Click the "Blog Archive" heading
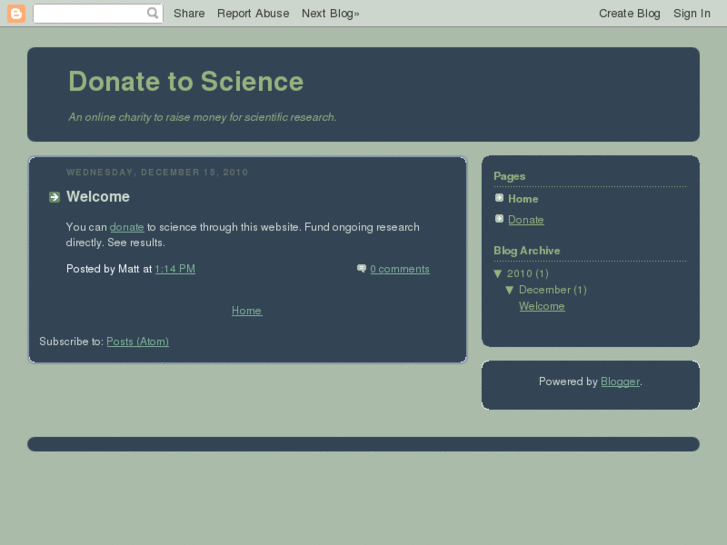Image resolution: width=727 pixels, height=545 pixels. tap(527, 250)
